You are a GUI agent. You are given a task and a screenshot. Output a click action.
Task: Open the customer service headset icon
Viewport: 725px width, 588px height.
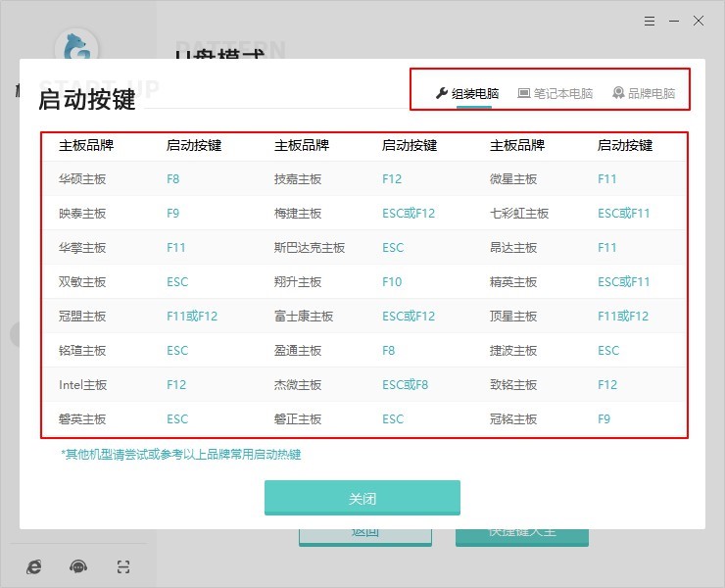point(78,566)
